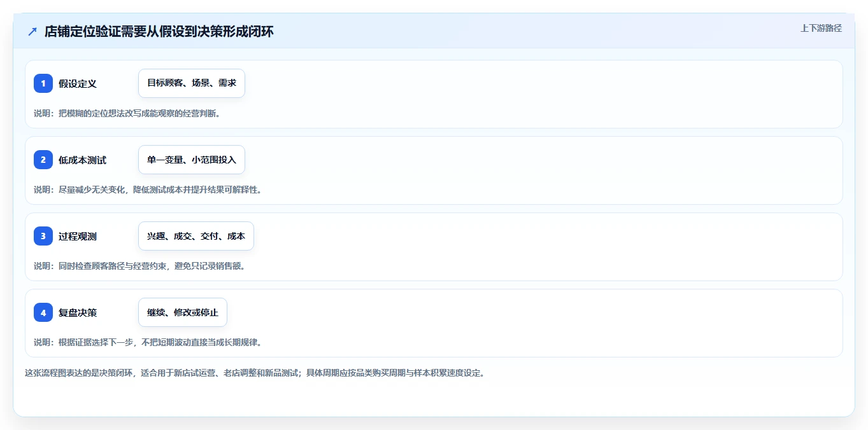Viewport: 868px width, 430px height.
Task: Click the 目标顾客、场景、需求 chip
Action: click(192, 83)
